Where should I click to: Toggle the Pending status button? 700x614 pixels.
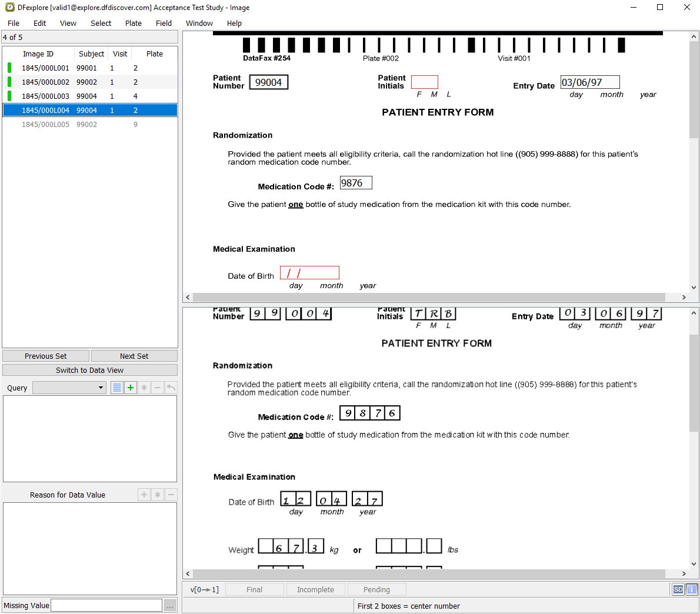pos(376,589)
